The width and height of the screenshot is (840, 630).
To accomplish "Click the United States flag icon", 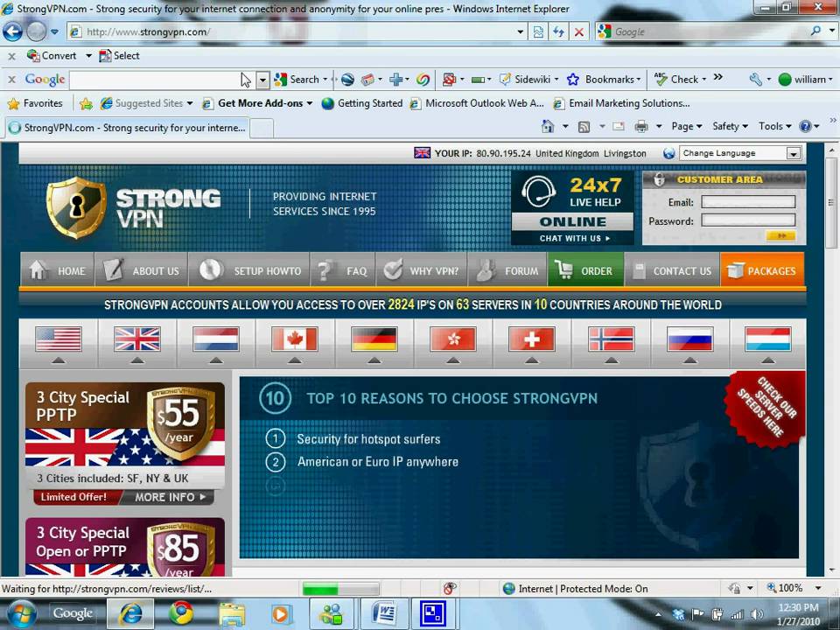I will 59,339.
